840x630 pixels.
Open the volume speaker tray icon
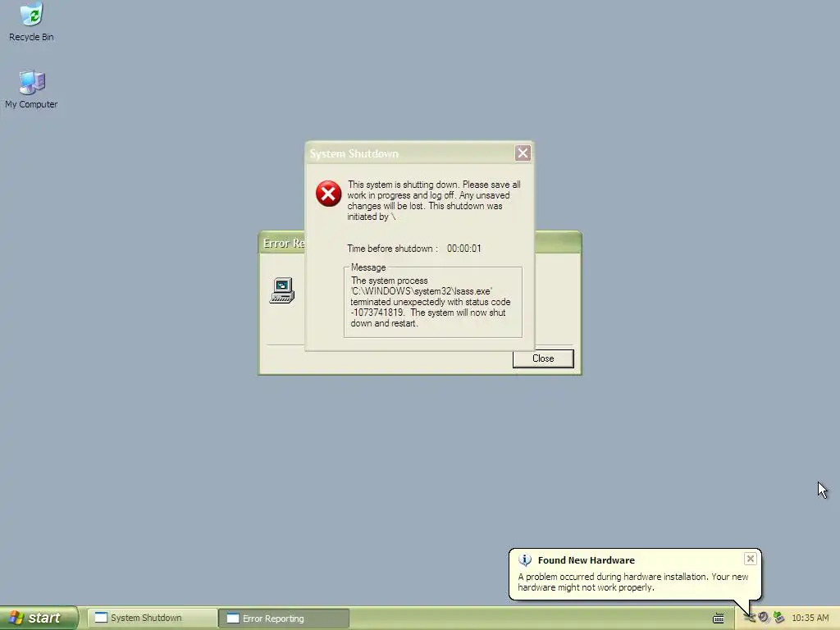pos(764,618)
